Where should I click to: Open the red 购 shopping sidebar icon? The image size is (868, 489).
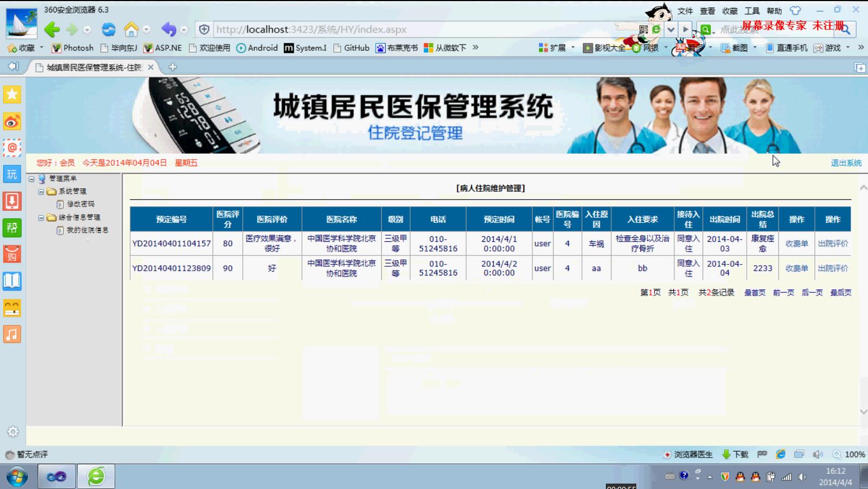pos(12,254)
